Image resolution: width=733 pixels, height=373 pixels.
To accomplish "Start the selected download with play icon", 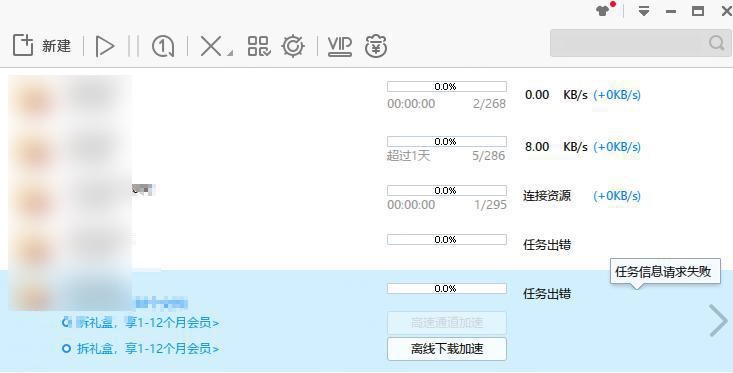I will click(105, 46).
